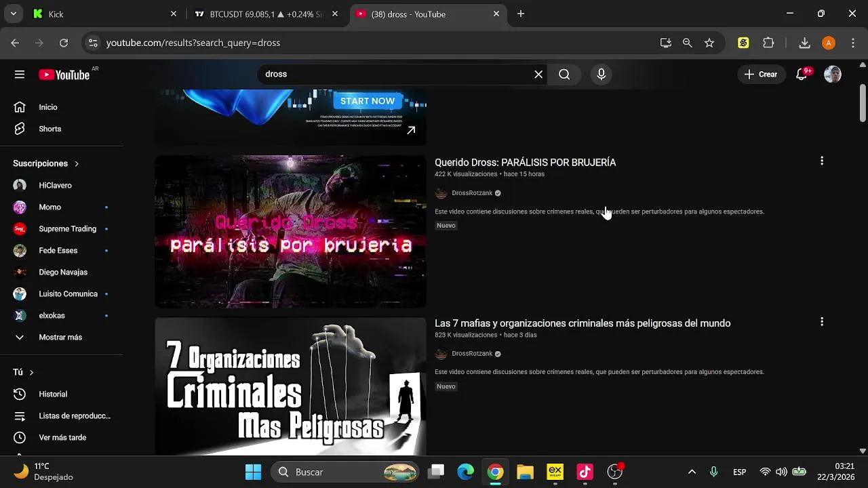Image resolution: width=868 pixels, height=488 pixels.
Task: Open the Crear upload menu
Action: coord(761,75)
